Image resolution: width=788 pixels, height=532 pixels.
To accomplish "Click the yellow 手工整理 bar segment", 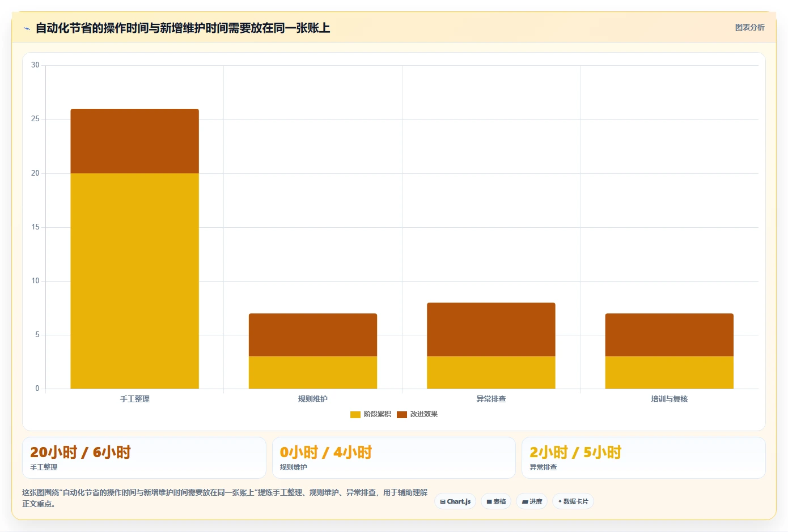I will coord(135,281).
